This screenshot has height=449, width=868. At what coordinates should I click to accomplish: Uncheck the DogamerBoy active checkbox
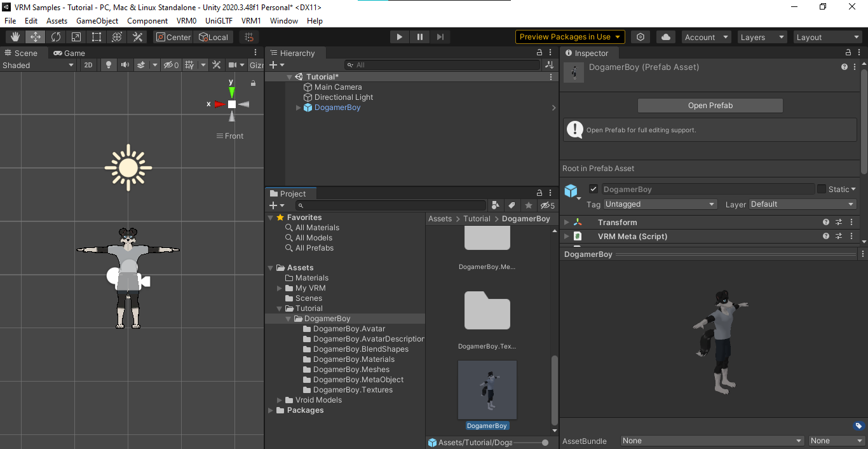click(593, 189)
